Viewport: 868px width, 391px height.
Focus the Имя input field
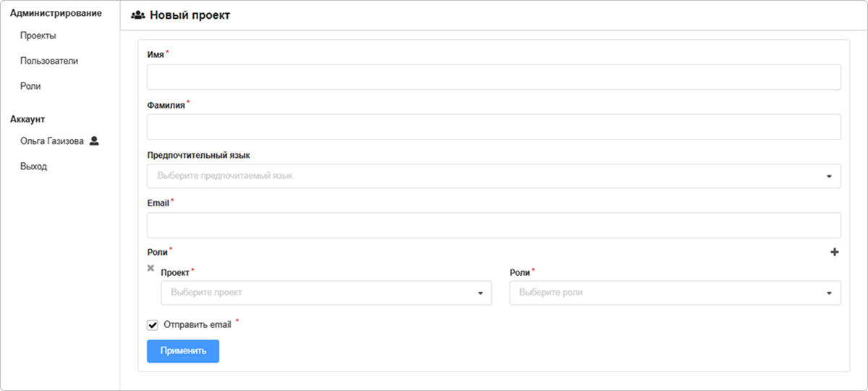tap(493, 77)
